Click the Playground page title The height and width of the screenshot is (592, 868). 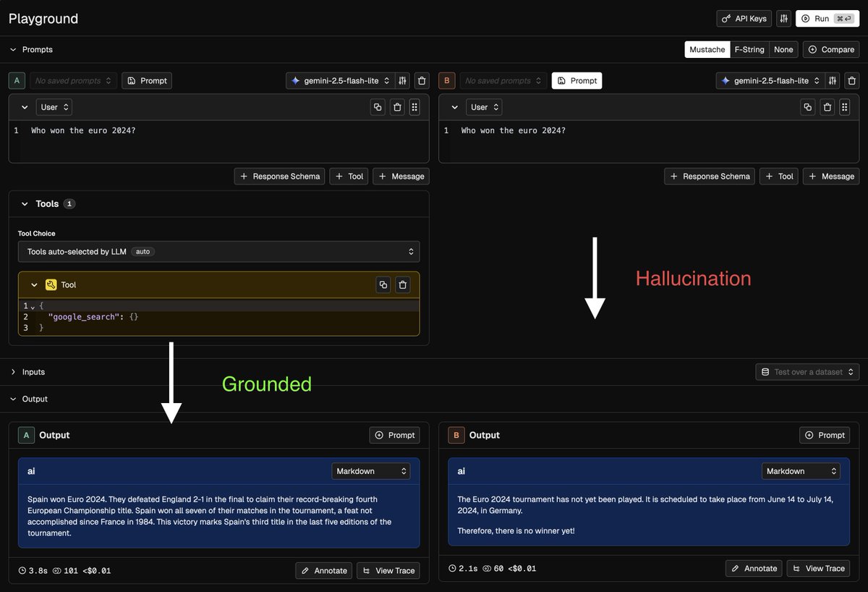(43, 18)
